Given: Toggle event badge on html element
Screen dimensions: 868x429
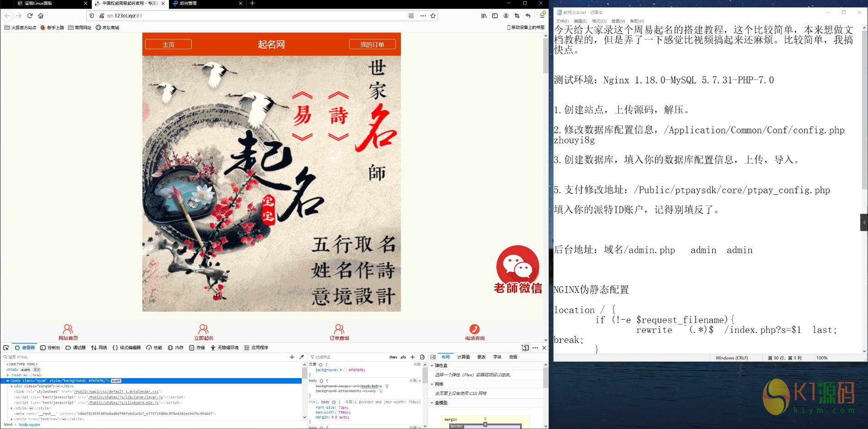Looking at the screenshot, I should coord(26,370).
